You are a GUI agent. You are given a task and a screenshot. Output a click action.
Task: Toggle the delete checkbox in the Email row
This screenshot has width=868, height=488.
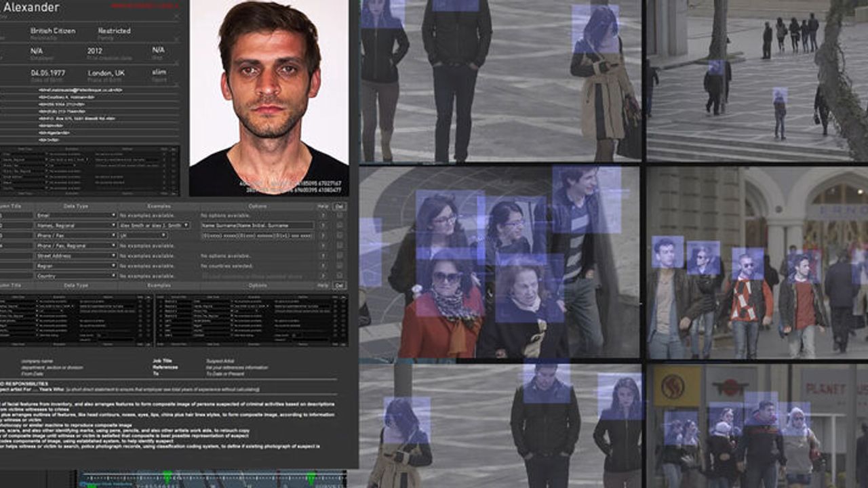340,216
